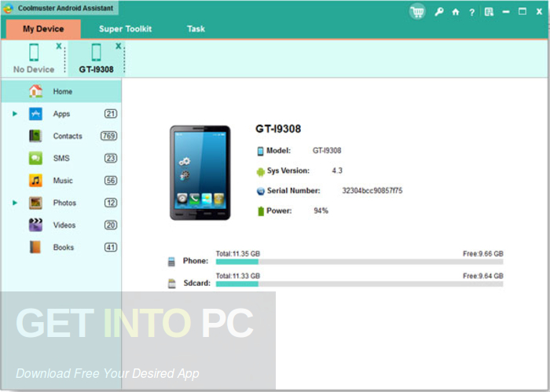The height and width of the screenshot is (392, 550).
Task: Click the SMS speech bubble icon
Action: click(x=35, y=158)
